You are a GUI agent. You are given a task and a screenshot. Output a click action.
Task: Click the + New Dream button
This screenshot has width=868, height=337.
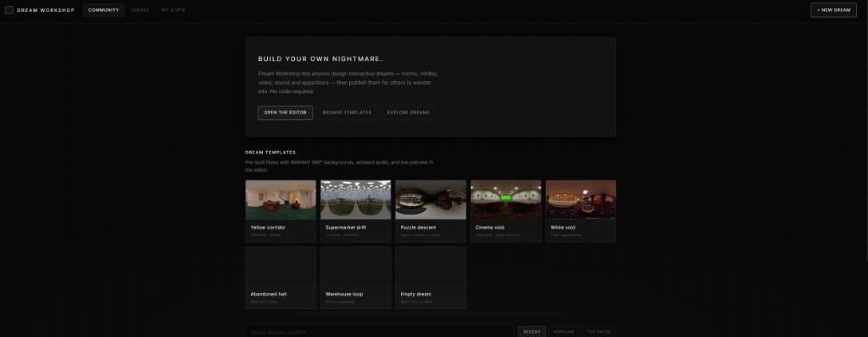(833, 10)
